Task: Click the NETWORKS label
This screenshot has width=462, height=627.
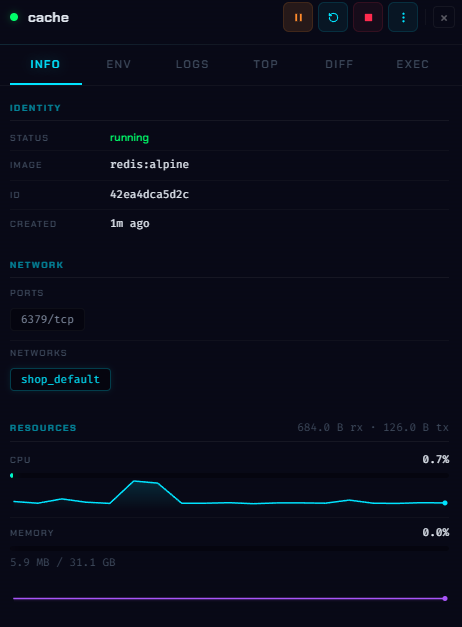Action: coord(38,353)
